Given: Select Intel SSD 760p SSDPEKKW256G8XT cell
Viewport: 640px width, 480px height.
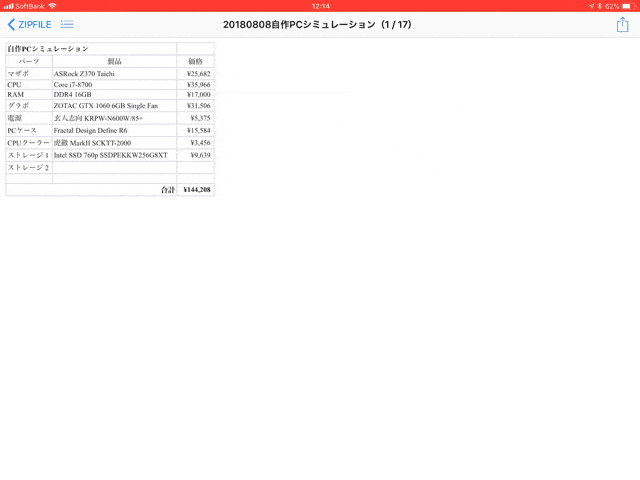Looking at the screenshot, I should point(115,155).
